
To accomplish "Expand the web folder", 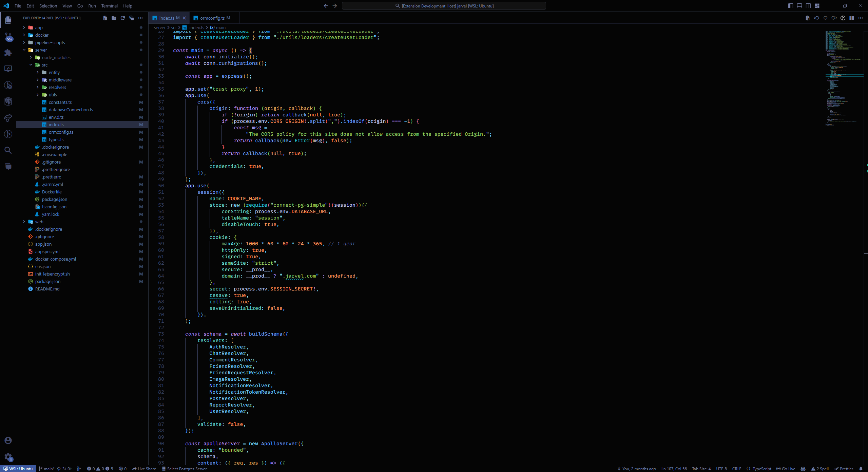I will pos(39,222).
